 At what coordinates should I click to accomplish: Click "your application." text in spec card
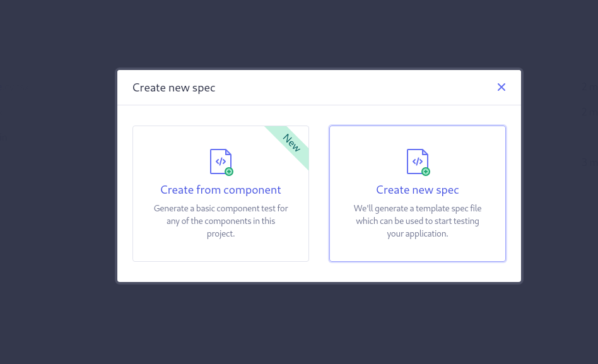point(417,233)
